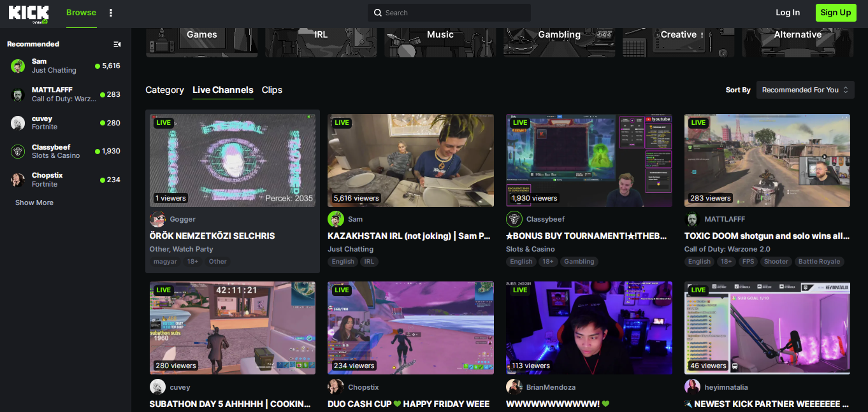Click Classybeef's avatar under the stream card
Image resolution: width=868 pixels, height=412 pixels.
[x=514, y=219]
